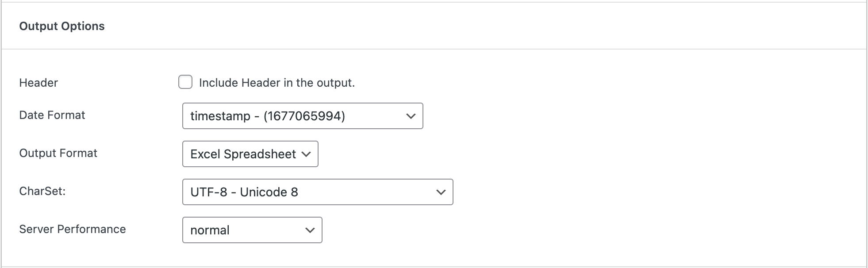Viewport: 868px width, 268px height.
Task: Click the Header label
Action: click(38, 82)
